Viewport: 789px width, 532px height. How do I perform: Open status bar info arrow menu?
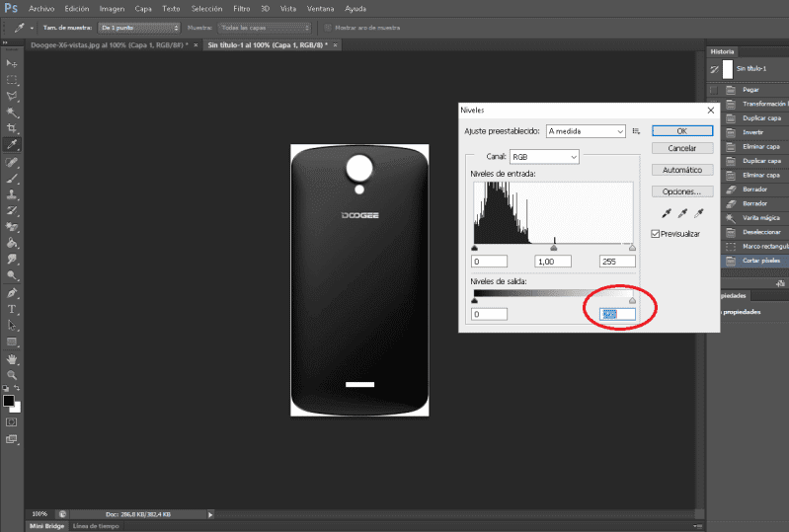coord(210,514)
